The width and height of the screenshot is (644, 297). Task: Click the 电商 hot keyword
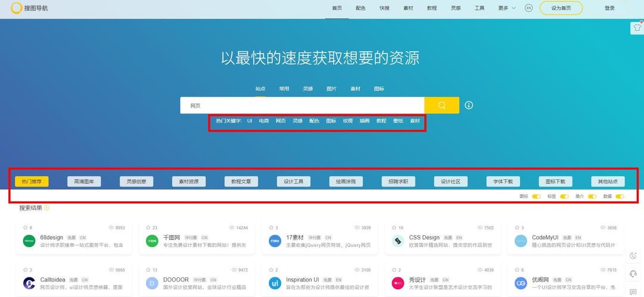(263, 121)
